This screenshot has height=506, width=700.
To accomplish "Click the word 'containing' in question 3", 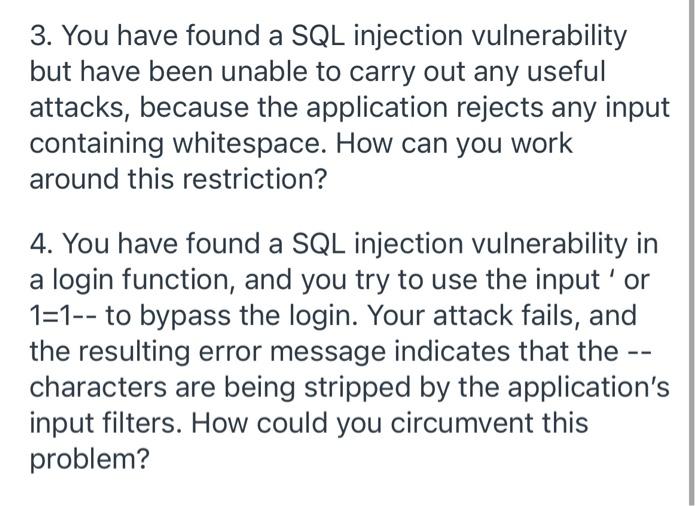I will 96,144.
